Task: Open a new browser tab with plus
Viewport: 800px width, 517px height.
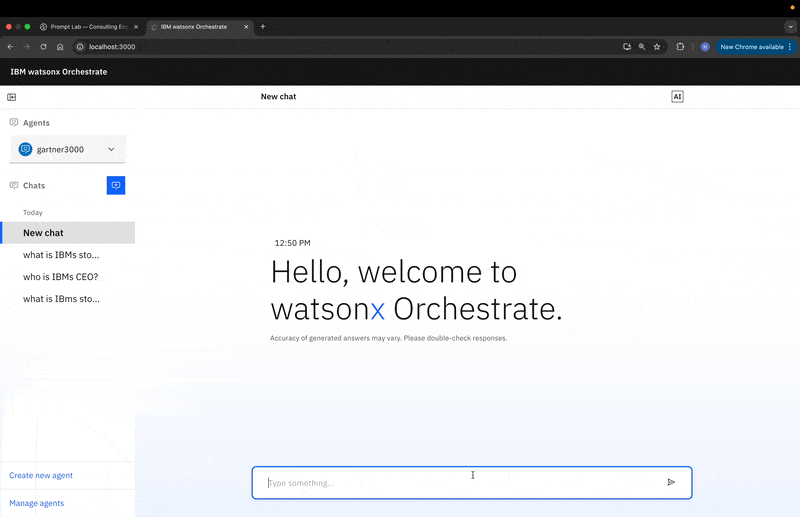Action: (263, 27)
